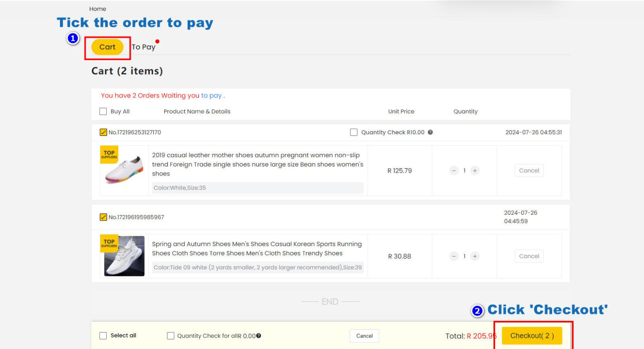This screenshot has height=349, width=644.
Task: Enable Quantity Check for all checkbox
Action: tap(170, 336)
